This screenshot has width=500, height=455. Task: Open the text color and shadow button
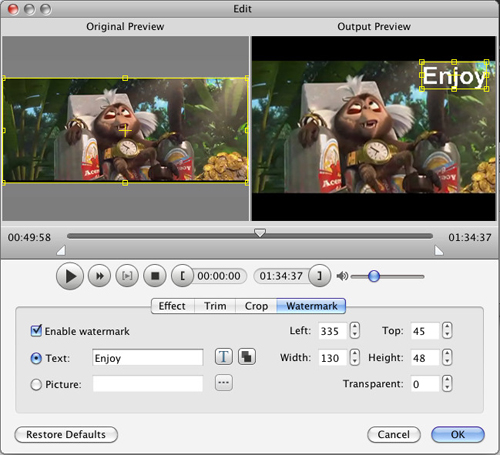click(247, 357)
